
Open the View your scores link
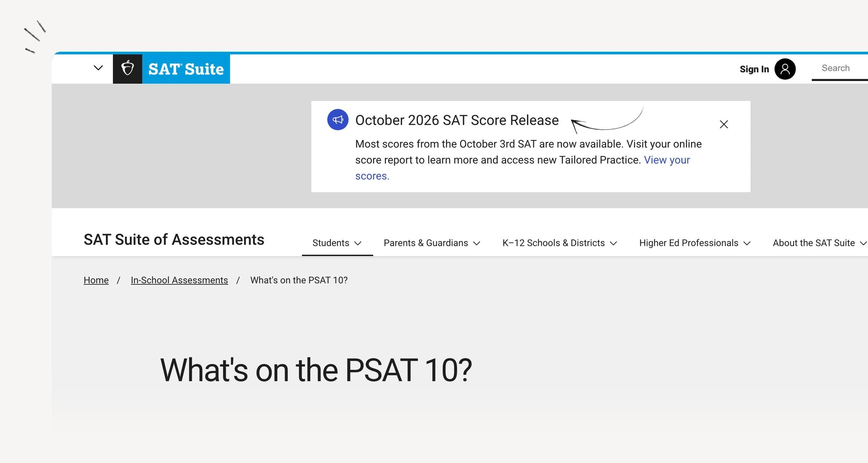tap(667, 160)
